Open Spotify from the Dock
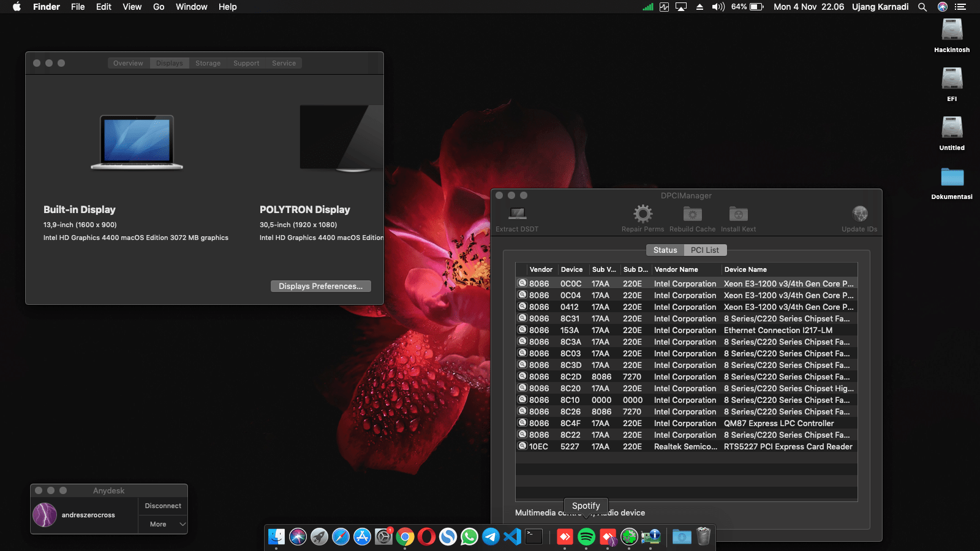Viewport: 980px width, 551px height. [x=586, y=537]
